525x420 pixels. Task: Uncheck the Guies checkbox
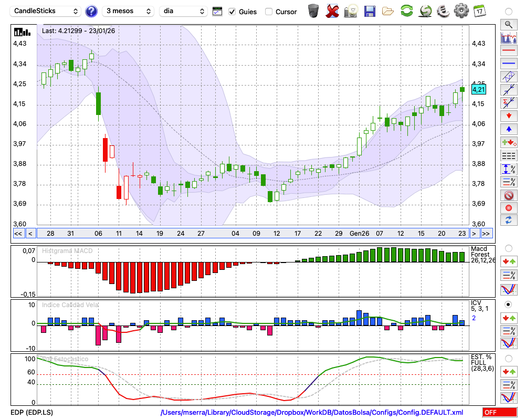tap(232, 12)
